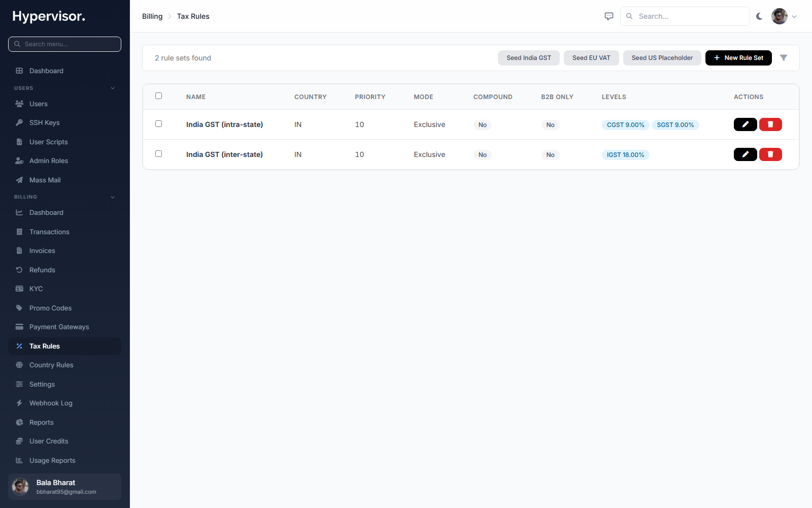Open the profile avatar dropdown
Image resolution: width=812 pixels, height=508 pixels.
pyautogui.click(x=784, y=16)
